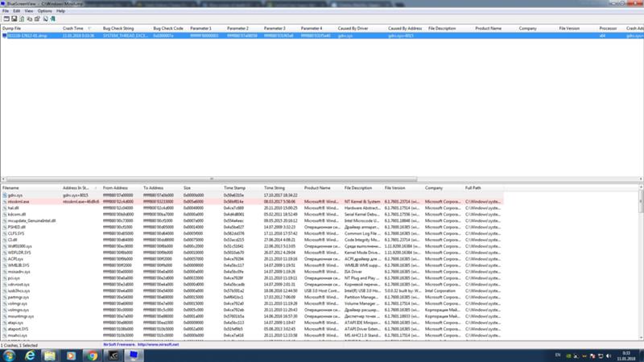Viewport: 644px width, 362px height.
Task: Select the mcupdate_GenuineIntel.dll row
Action: coord(252,220)
